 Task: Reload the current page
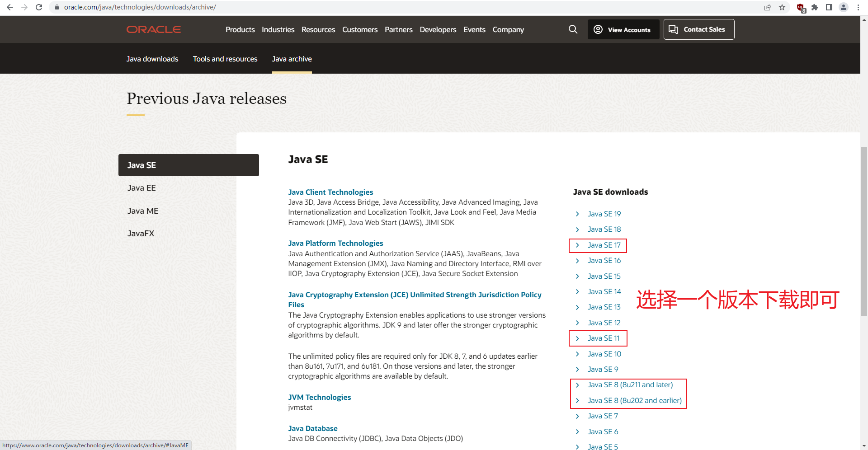coord(39,7)
